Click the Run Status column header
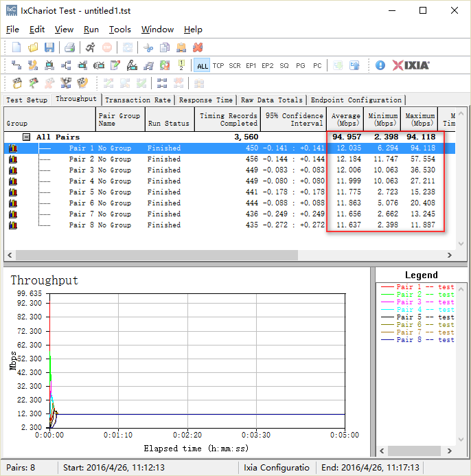 coord(170,120)
